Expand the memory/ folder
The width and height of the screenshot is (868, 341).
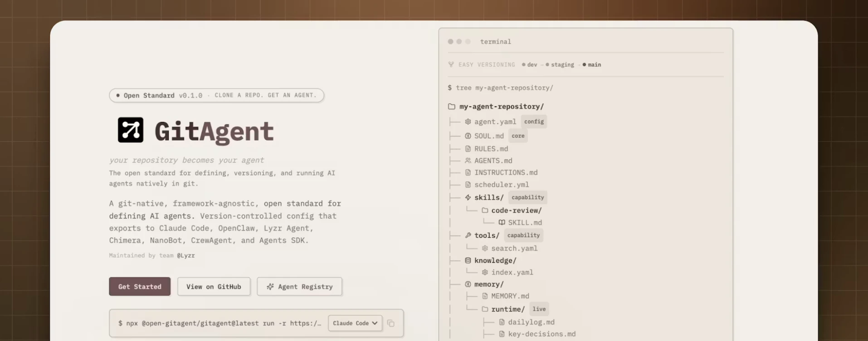coord(489,284)
